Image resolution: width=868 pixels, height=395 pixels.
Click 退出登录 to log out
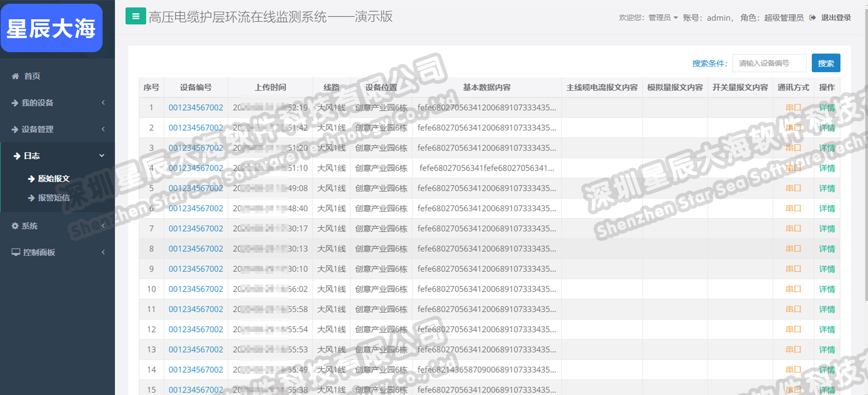[836, 18]
